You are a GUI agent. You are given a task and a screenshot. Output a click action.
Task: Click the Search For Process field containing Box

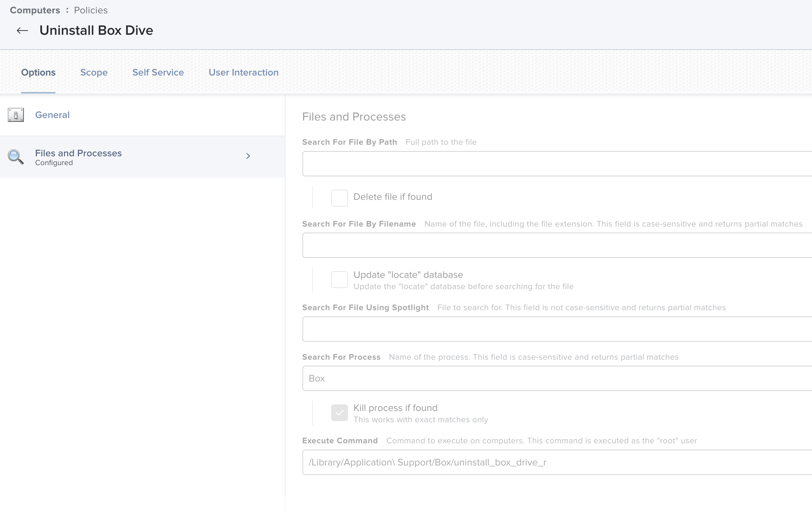(557, 378)
